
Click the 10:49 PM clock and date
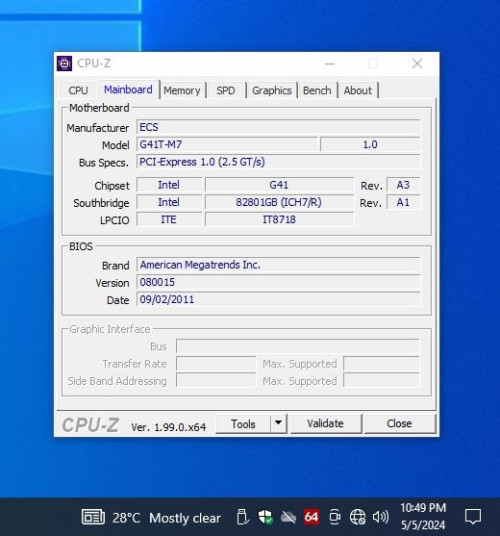pos(423,516)
